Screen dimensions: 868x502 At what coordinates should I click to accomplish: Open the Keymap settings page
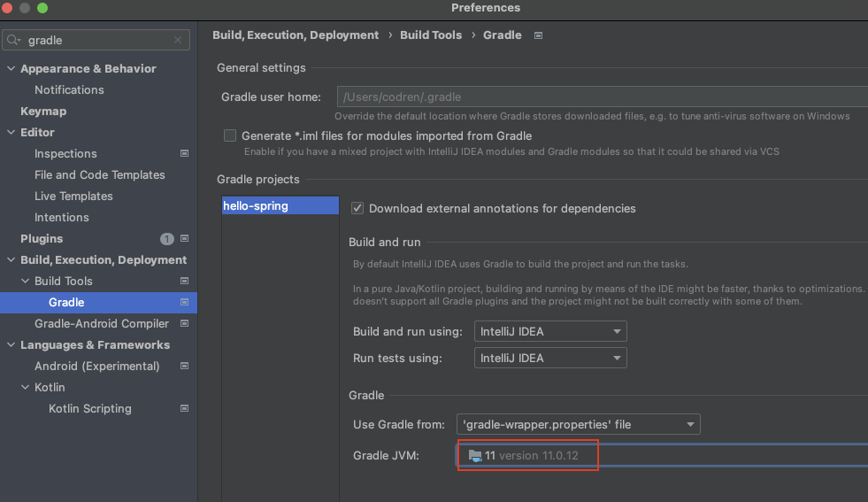click(43, 111)
